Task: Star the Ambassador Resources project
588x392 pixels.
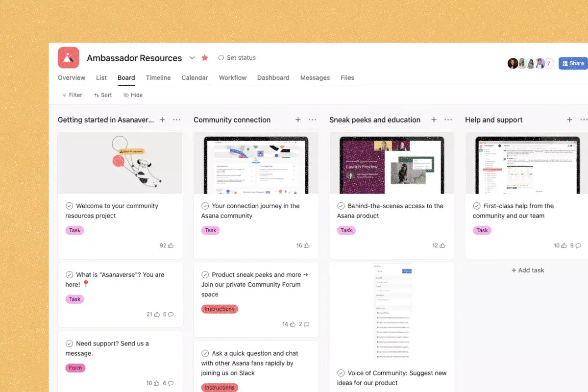Action: pyautogui.click(x=204, y=57)
